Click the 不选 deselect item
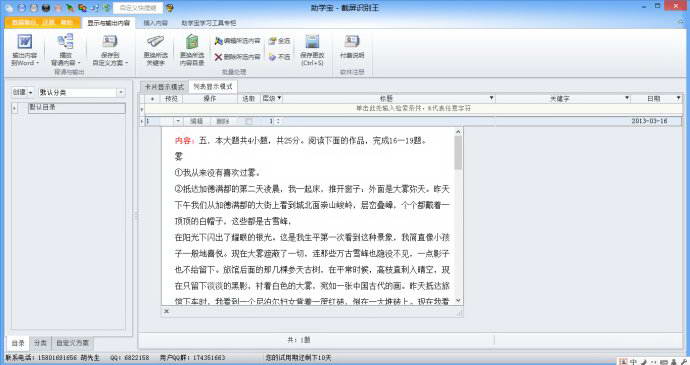The height and width of the screenshot is (365, 690). 280,57
